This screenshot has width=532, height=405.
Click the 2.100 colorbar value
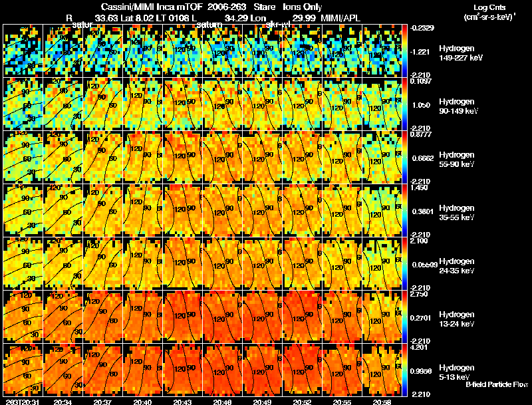click(x=420, y=241)
